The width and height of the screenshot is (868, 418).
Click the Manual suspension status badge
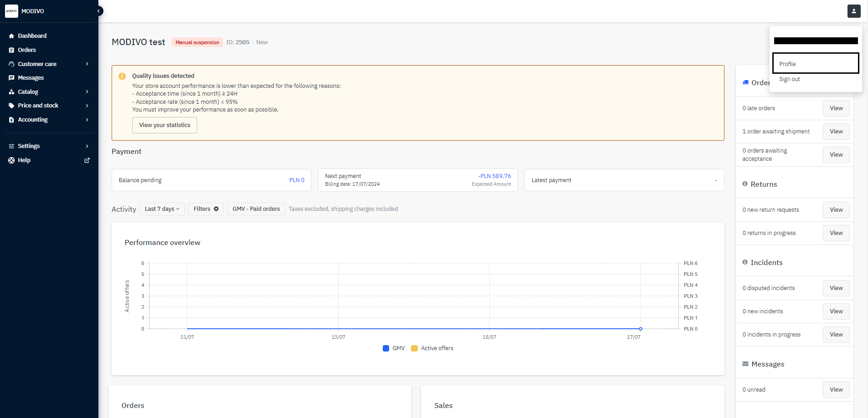pos(197,42)
